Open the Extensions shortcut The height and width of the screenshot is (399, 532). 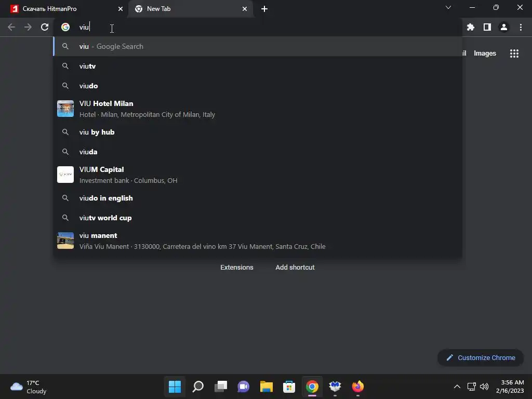pos(237,268)
